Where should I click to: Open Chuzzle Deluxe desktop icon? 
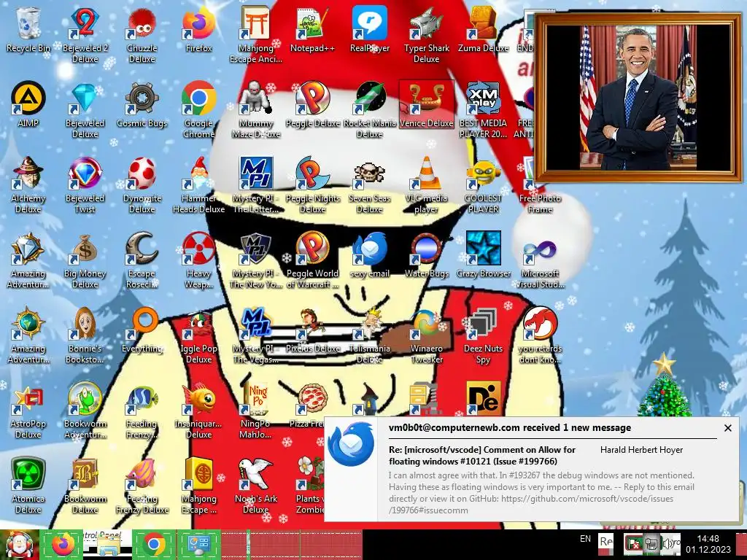click(142, 34)
